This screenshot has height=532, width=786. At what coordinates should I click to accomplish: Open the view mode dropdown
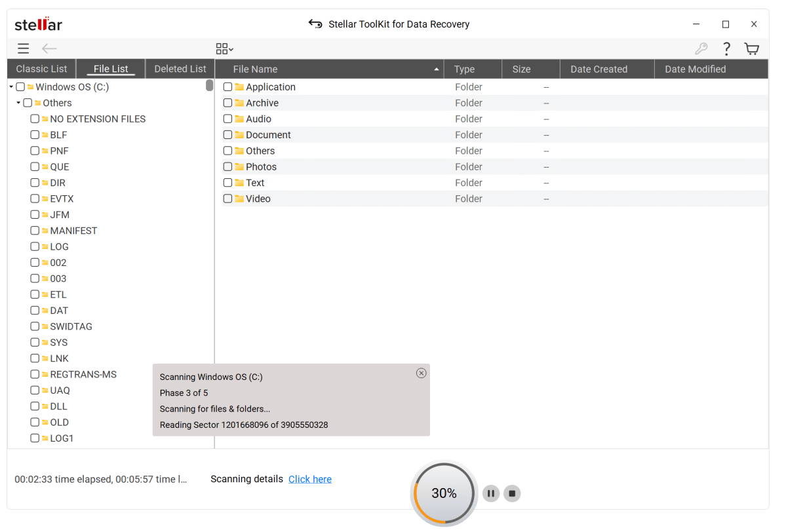pyautogui.click(x=224, y=48)
